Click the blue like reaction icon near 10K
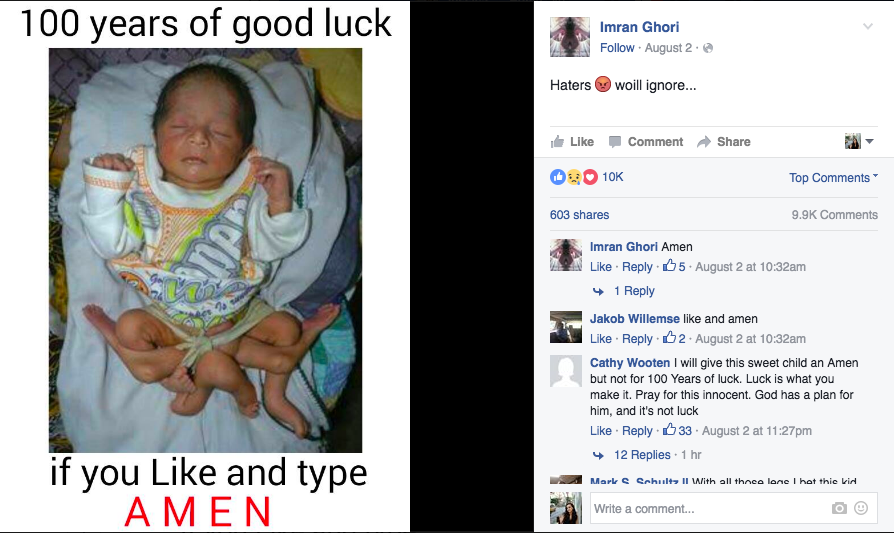 (x=557, y=177)
